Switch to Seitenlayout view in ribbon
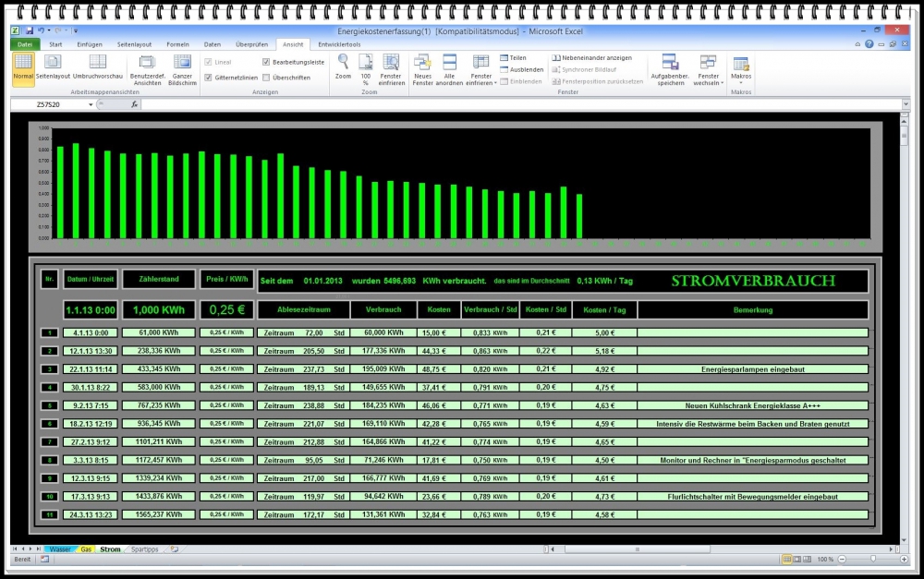Viewport: 924px width, 579px height. [x=53, y=66]
